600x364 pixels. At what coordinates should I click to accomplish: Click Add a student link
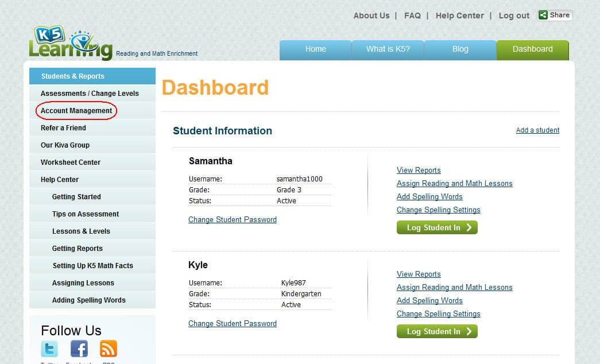pyautogui.click(x=537, y=130)
